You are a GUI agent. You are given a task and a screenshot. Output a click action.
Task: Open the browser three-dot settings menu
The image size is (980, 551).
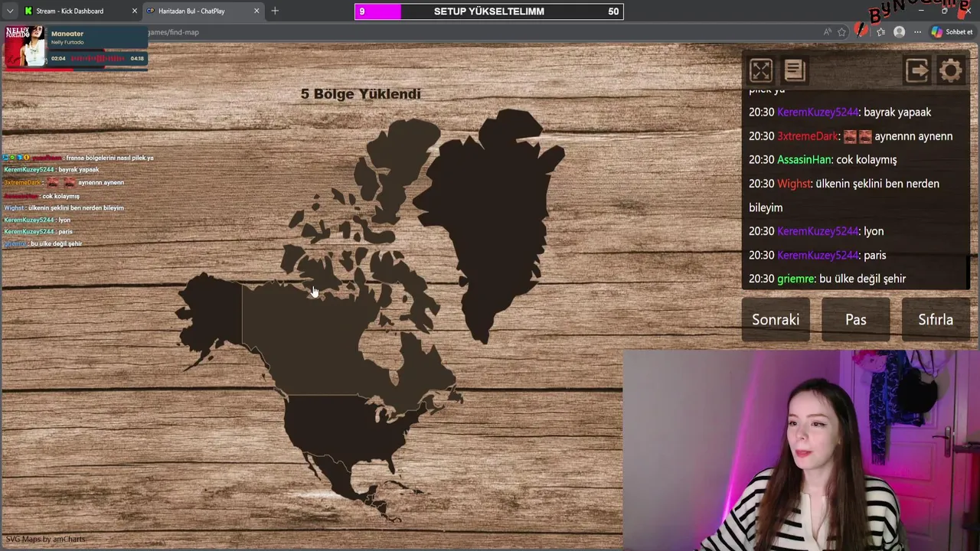tap(917, 32)
